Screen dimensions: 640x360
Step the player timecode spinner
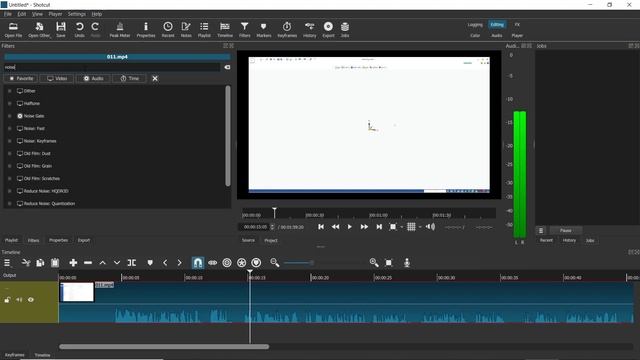tap(272, 227)
